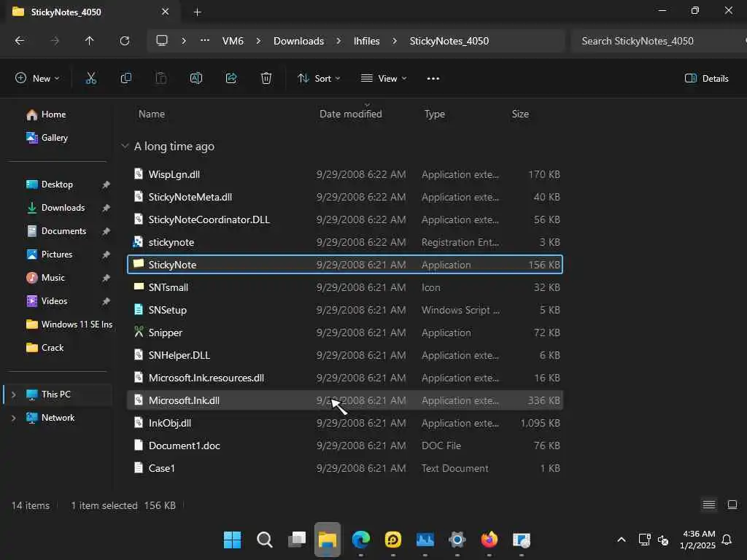747x560 pixels.
Task: Go to lhfiles in breadcrumb path
Action: coord(366,41)
